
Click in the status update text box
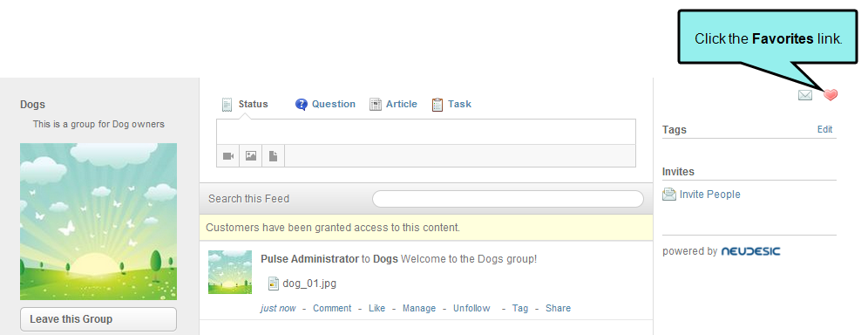point(425,132)
